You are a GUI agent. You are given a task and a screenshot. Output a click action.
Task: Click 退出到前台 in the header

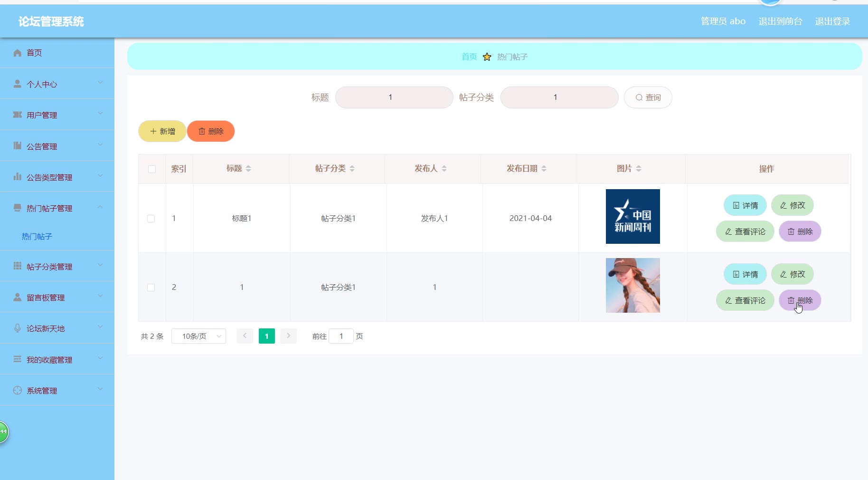tap(780, 21)
